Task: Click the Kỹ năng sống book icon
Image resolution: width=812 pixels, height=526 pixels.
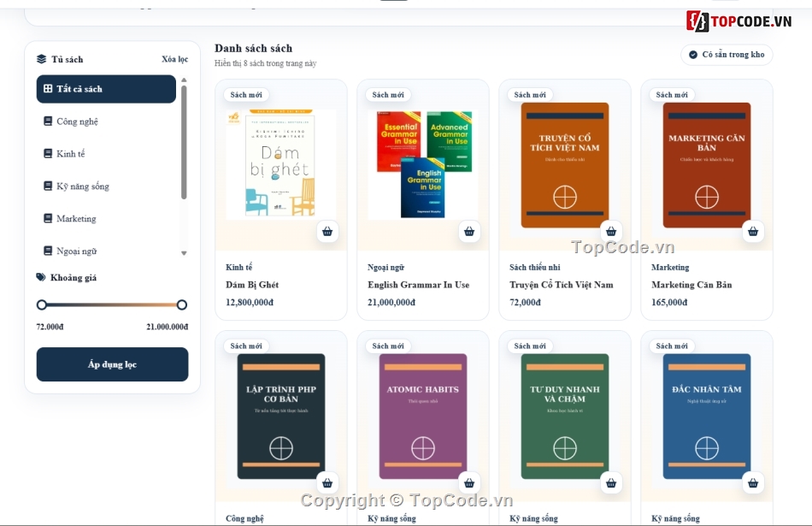Action: 48,186
